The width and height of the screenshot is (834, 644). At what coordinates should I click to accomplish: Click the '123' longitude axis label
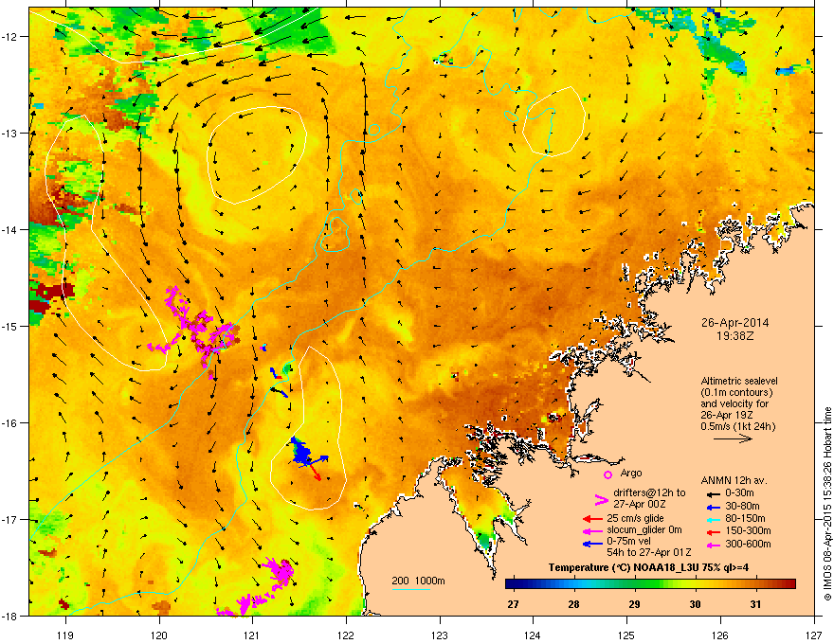[440, 635]
